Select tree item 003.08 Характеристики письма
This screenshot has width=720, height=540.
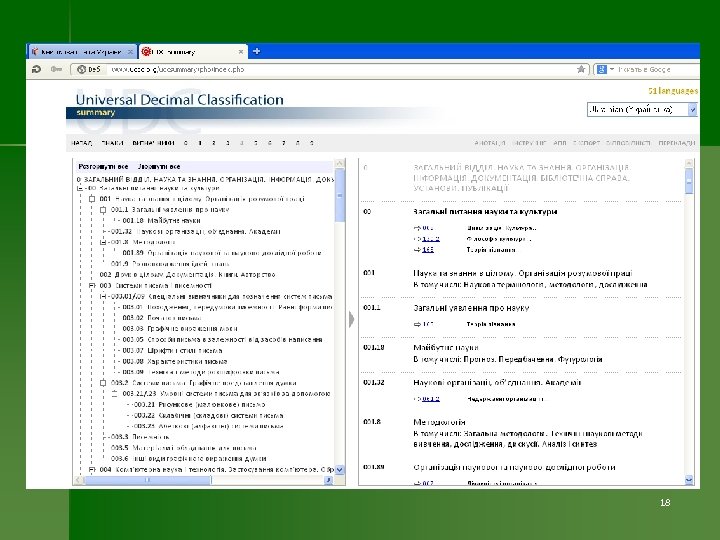[x=174, y=361]
